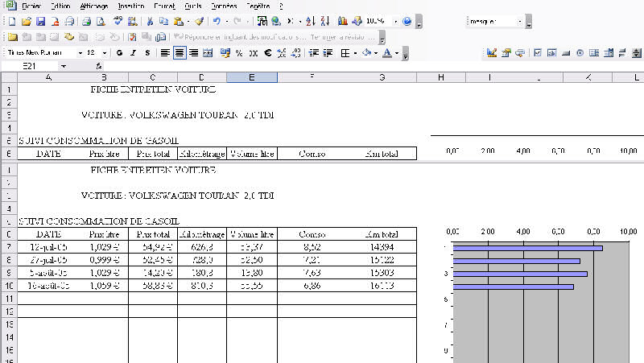Activate the Format Painter brush
Viewport: 644px width, 363px height.
(x=199, y=21)
